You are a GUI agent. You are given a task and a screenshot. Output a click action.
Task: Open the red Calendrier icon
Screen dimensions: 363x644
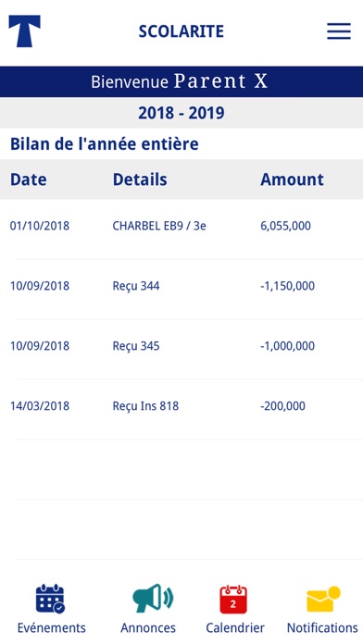tap(233, 600)
